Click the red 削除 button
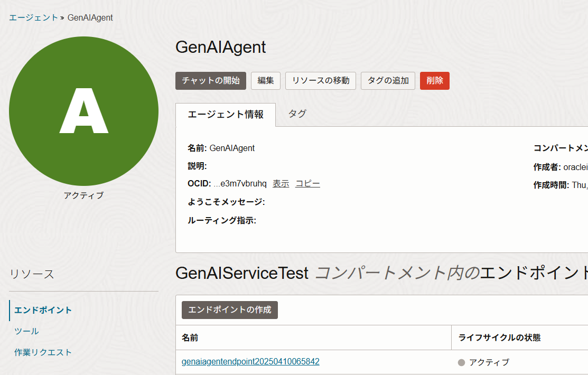 [x=435, y=81]
